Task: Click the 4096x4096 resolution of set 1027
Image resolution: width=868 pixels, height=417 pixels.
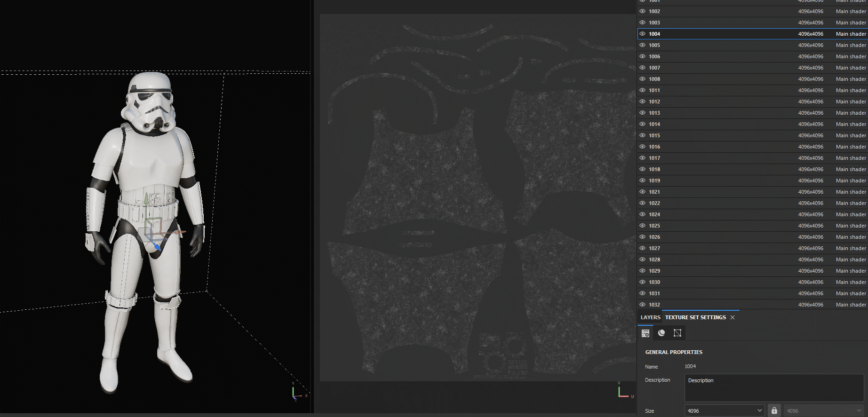Action: (811, 248)
